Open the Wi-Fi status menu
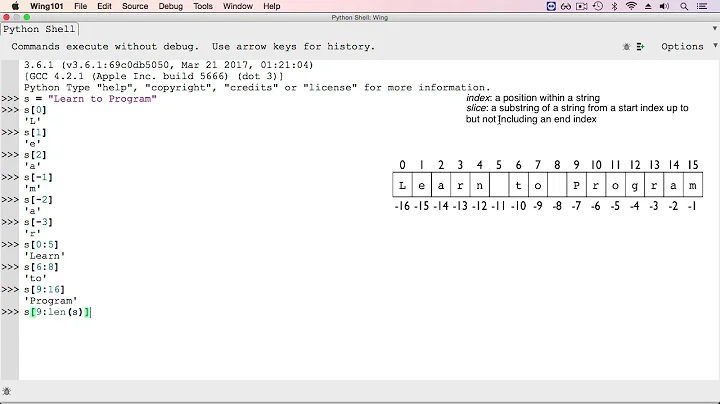The height and width of the screenshot is (404, 720). point(631,6)
